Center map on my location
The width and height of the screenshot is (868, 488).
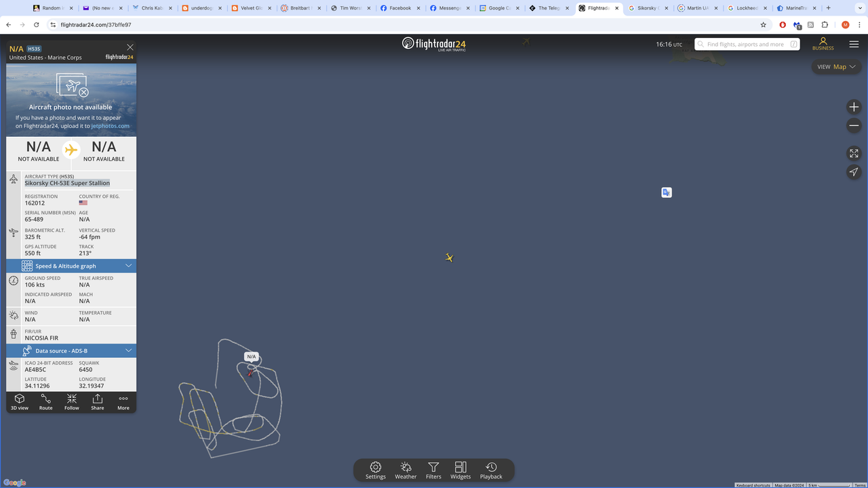(854, 172)
